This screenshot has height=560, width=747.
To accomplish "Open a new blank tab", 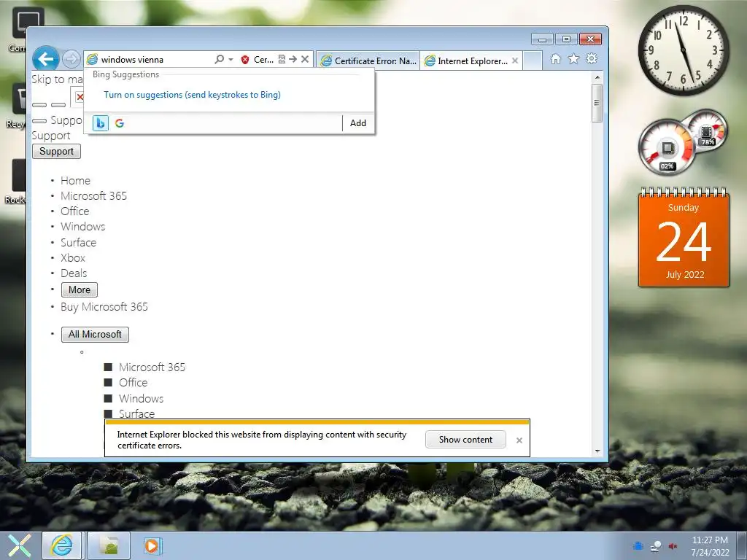I will [x=533, y=61].
